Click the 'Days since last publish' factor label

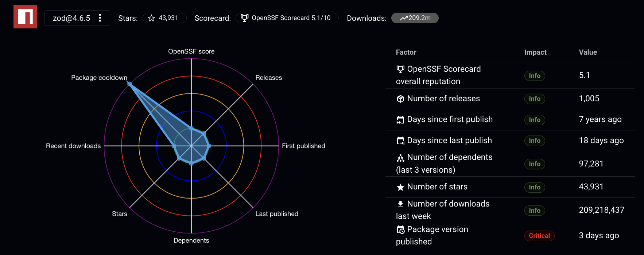coord(450,141)
